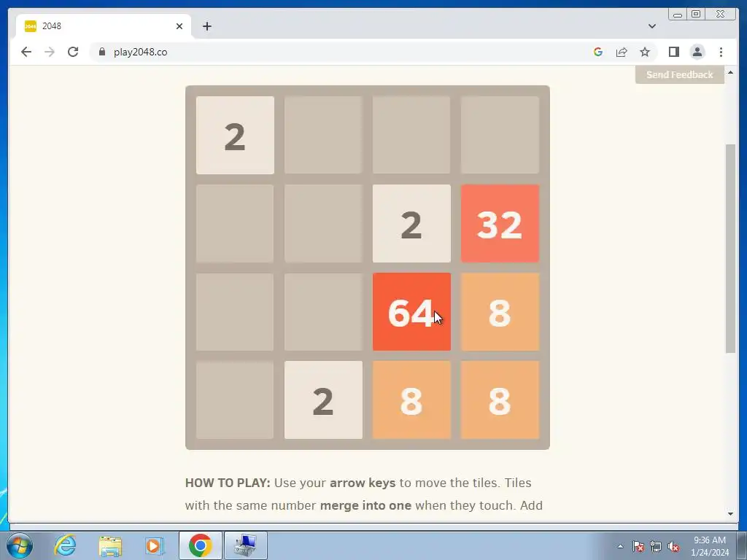The width and height of the screenshot is (747, 560).
Task: Click the 8 tile in bottom-right corner
Action: (500, 400)
